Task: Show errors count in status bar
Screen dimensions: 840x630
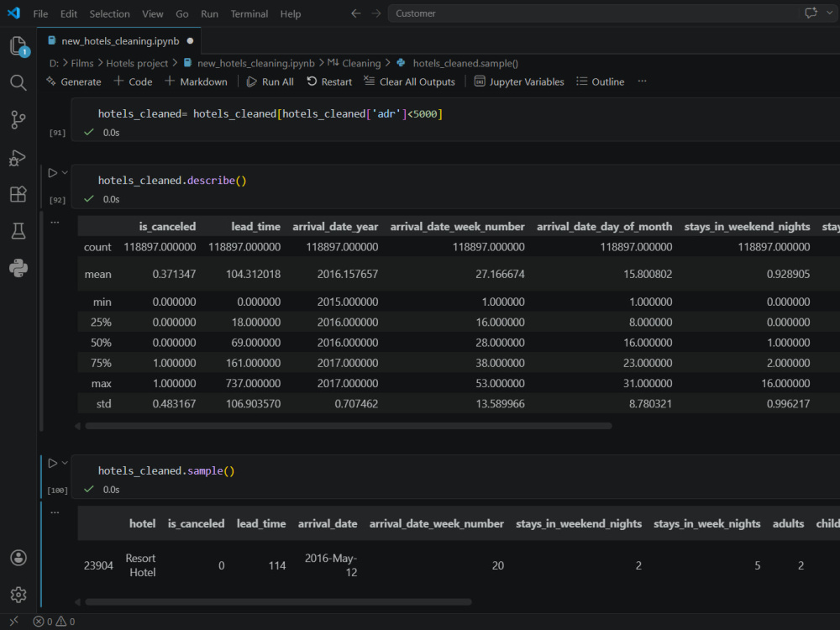Action: click(43, 622)
